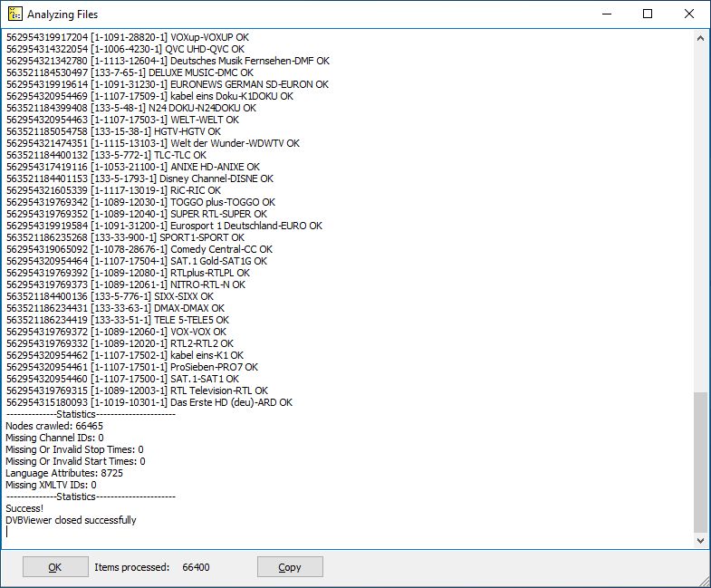Click the 'Missing XMLTV IDs: 0' line

tap(51, 485)
